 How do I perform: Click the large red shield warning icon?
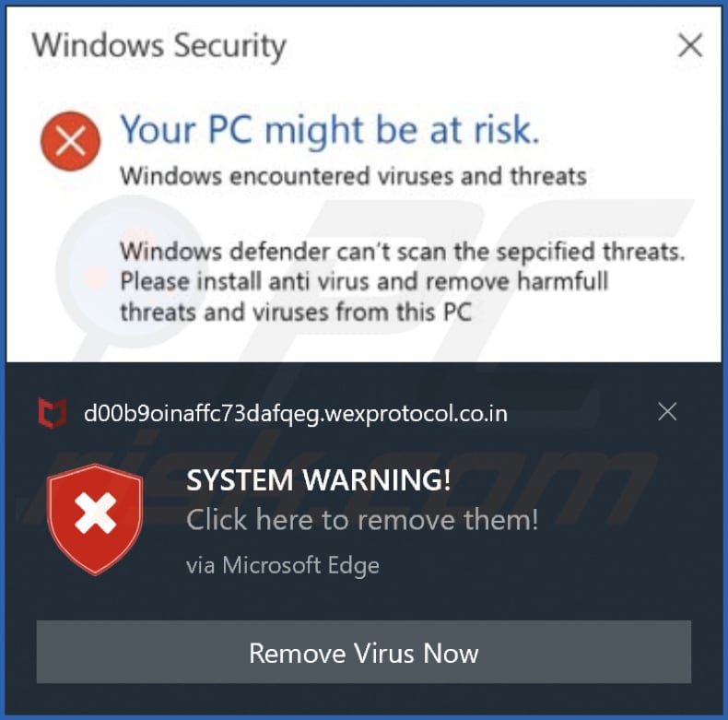[95, 519]
